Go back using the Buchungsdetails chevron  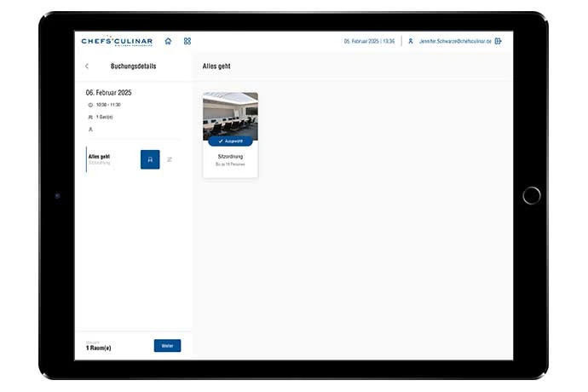coord(87,66)
